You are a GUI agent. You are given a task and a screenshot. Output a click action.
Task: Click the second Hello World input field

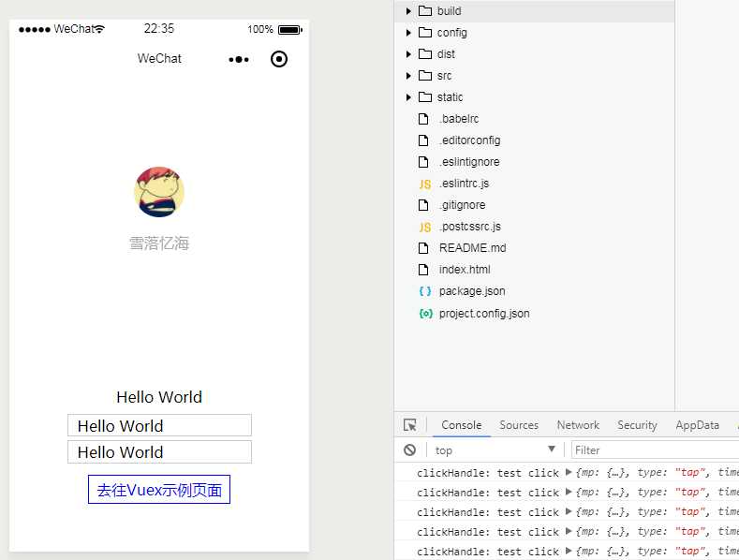pos(159,451)
